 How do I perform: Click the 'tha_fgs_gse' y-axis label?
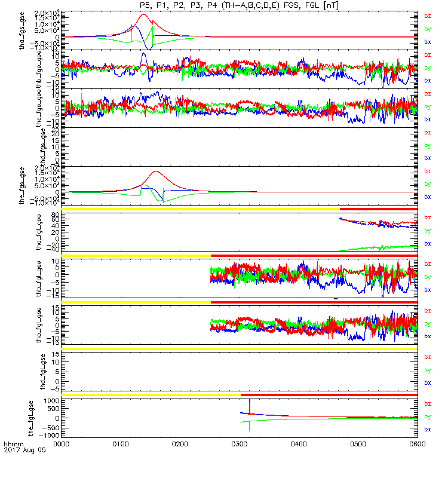pos(22,30)
